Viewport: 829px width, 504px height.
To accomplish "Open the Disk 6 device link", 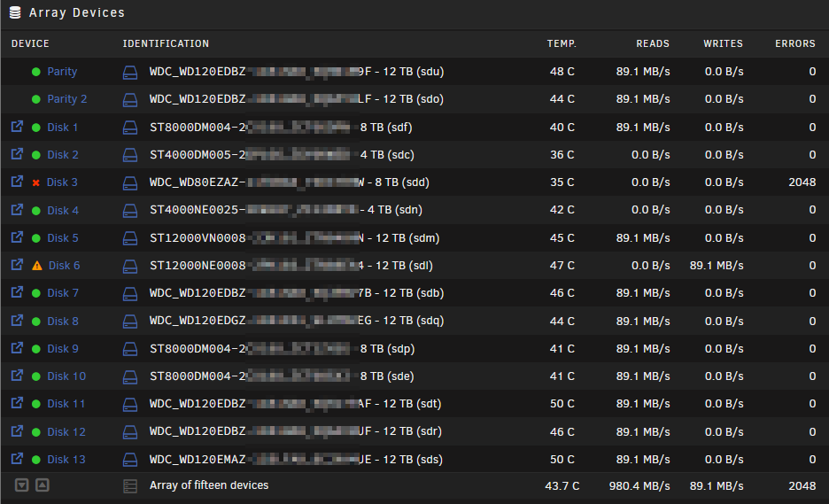I will (64, 266).
